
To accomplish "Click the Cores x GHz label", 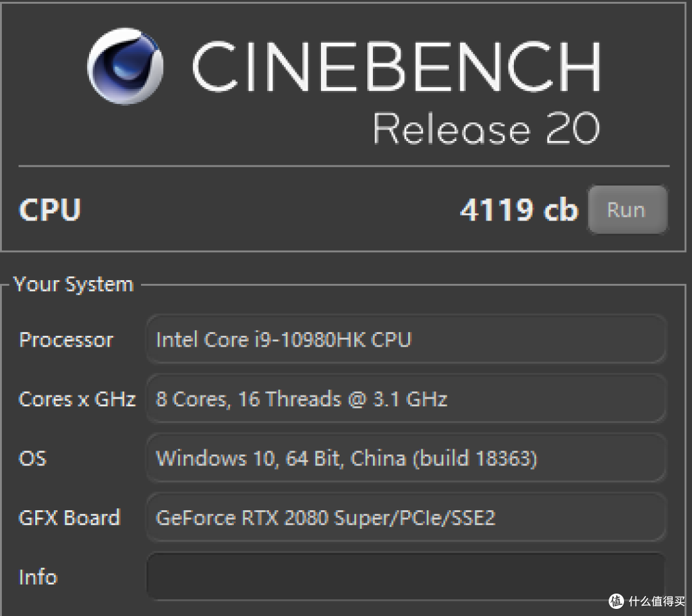I will [x=78, y=399].
